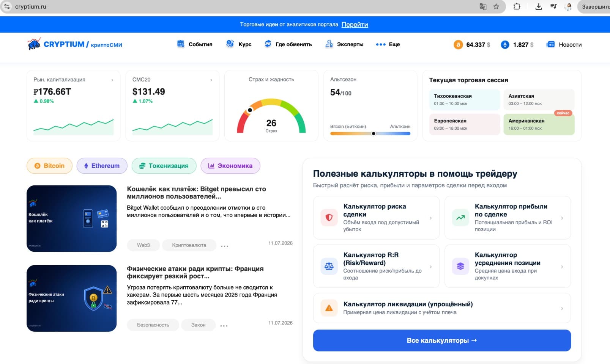Screen dimensions: 610x364
Task: Show more tags on Bitget article
Action: [x=225, y=246]
